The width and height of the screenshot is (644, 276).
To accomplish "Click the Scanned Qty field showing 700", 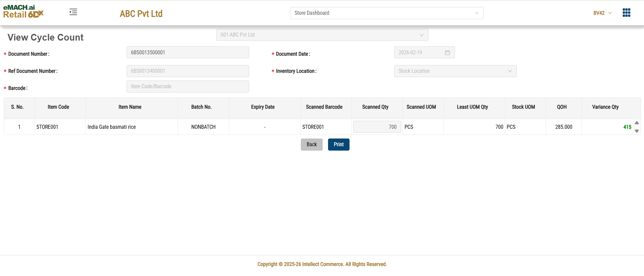I will coord(377,127).
